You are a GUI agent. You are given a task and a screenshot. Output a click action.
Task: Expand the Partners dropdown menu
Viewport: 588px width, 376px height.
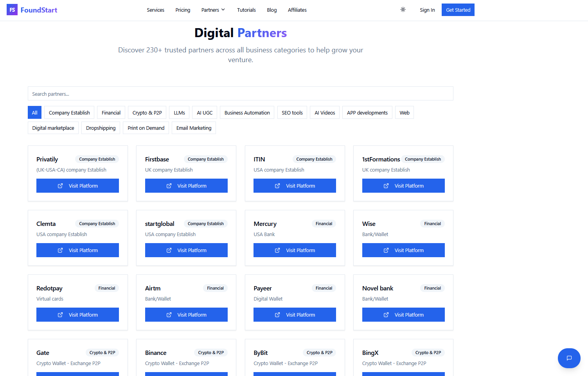tap(213, 10)
